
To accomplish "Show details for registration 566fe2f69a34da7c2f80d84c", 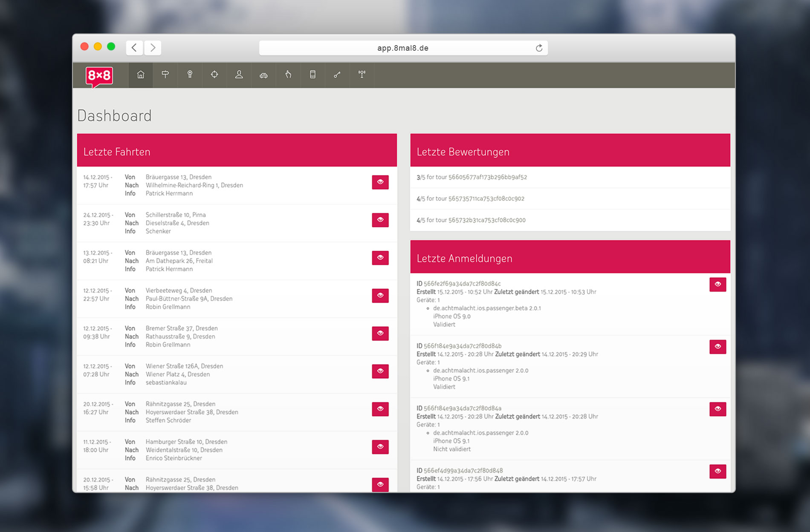I will point(717,285).
